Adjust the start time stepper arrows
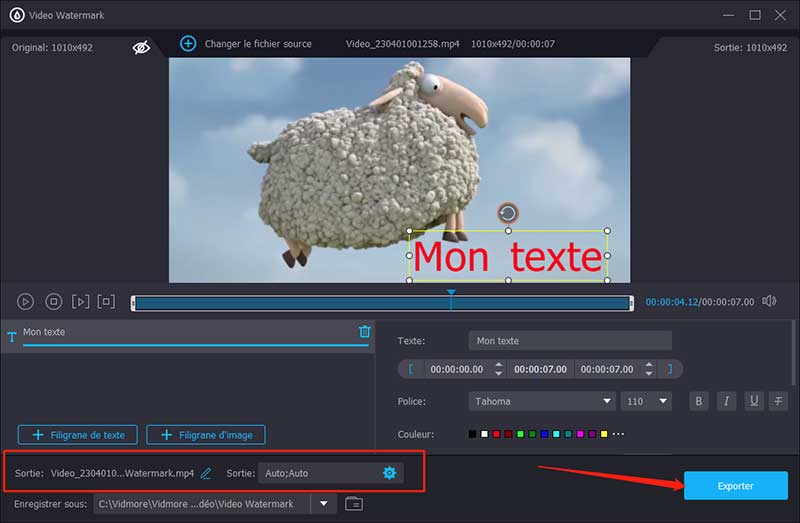Screen dimensions: 800x523 pos(498,369)
